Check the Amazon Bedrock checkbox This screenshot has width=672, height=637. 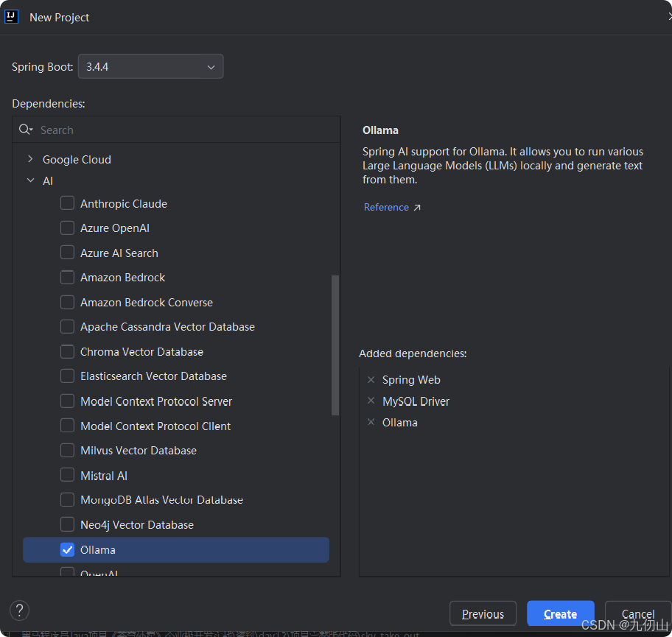67,277
